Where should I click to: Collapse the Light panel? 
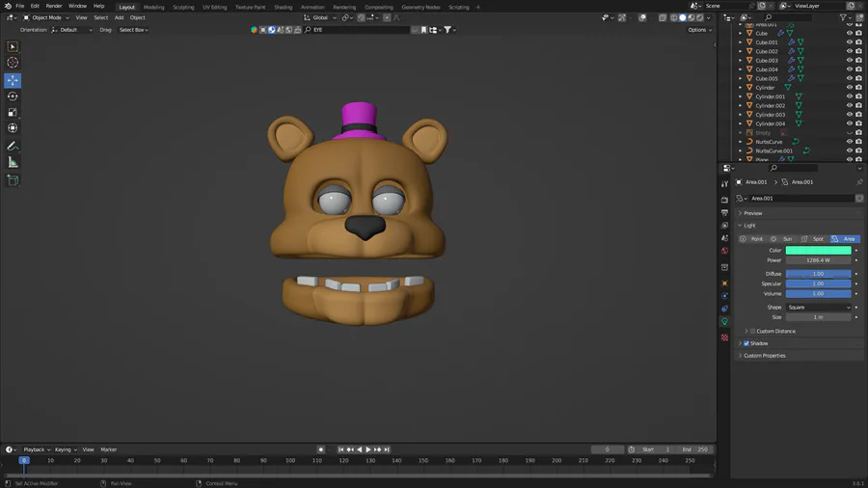749,226
